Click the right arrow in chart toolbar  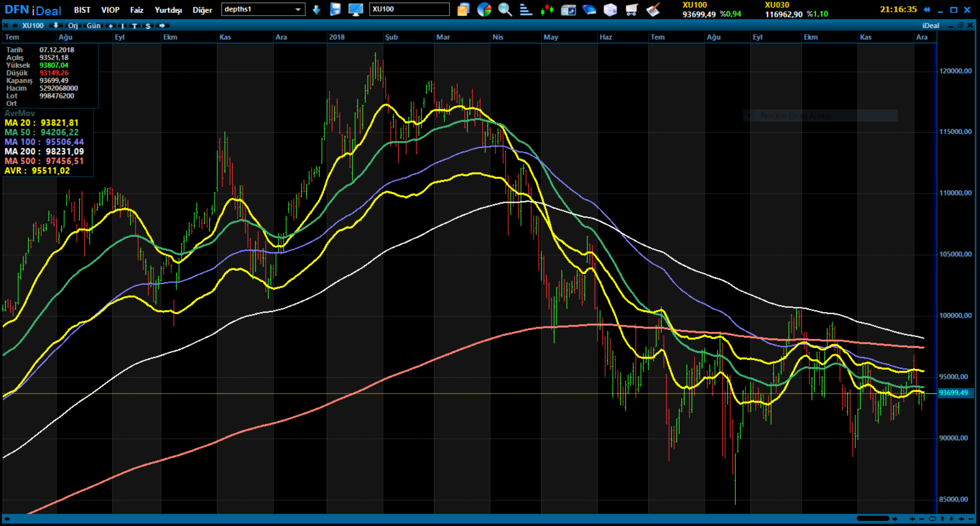[162, 26]
